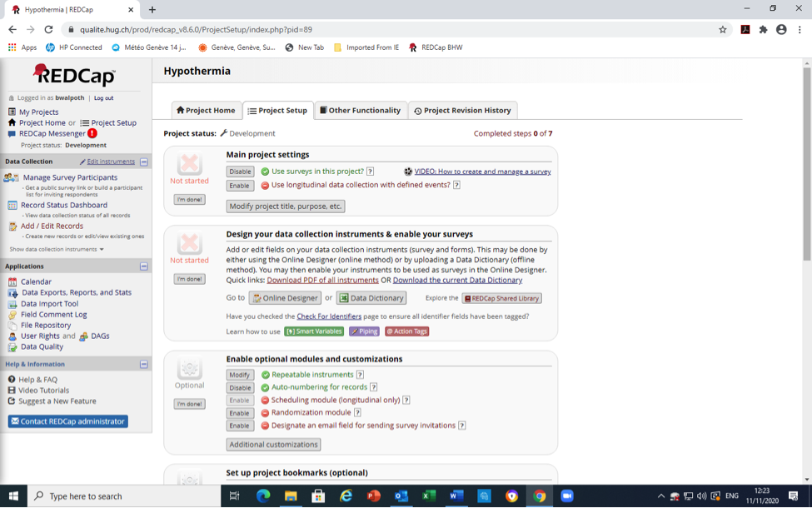Click the Help & FAQ question icon
The image size is (812, 508).
pos(12,380)
